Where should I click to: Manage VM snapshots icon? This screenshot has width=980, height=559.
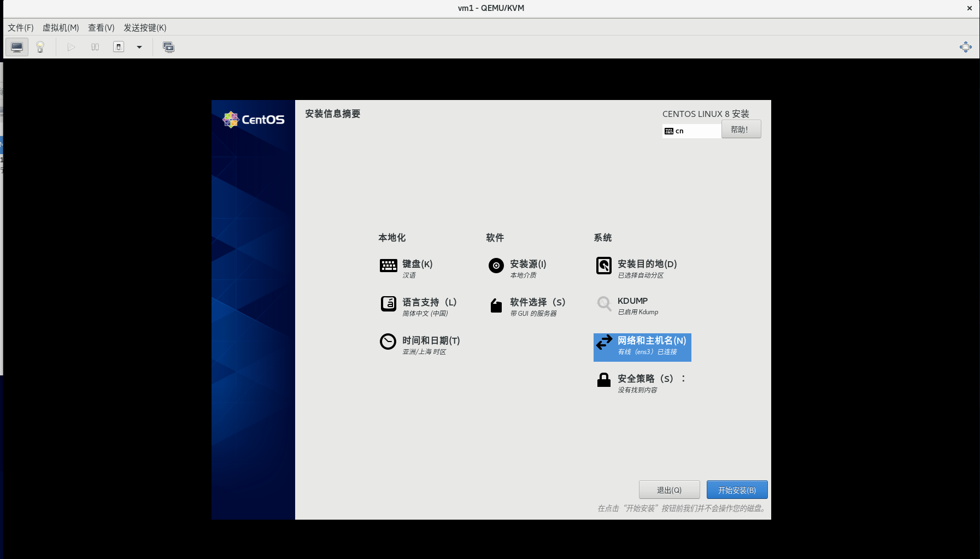(x=168, y=47)
